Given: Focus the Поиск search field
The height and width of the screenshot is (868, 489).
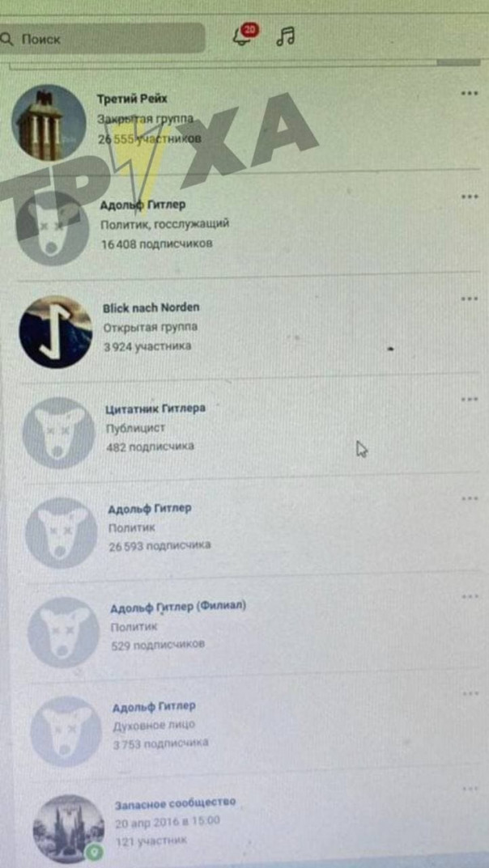Looking at the screenshot, I should (x=103, y=39).
